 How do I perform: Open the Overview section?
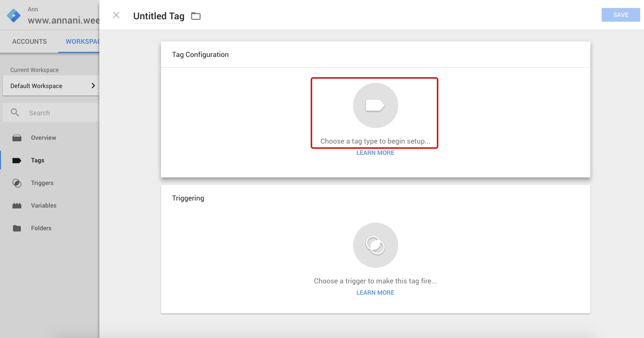[x=43, y=138]
